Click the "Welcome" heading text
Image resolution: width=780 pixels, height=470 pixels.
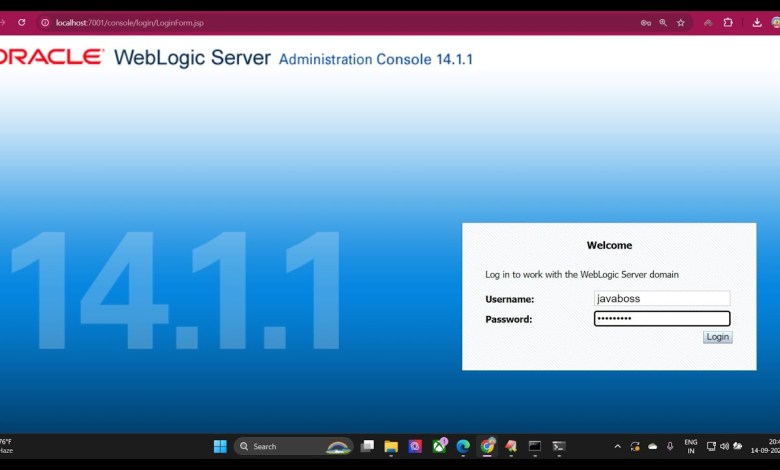(x=609, y=245)
